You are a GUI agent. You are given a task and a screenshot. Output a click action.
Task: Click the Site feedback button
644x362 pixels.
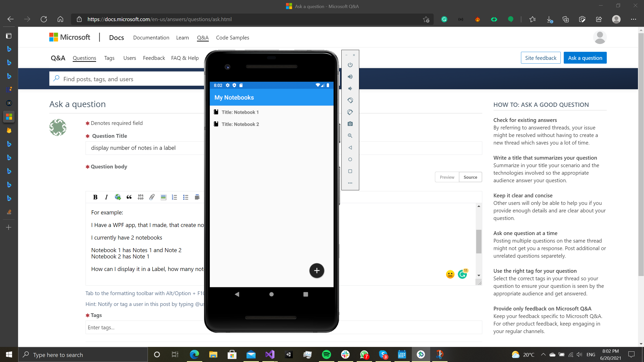(541, 58)
